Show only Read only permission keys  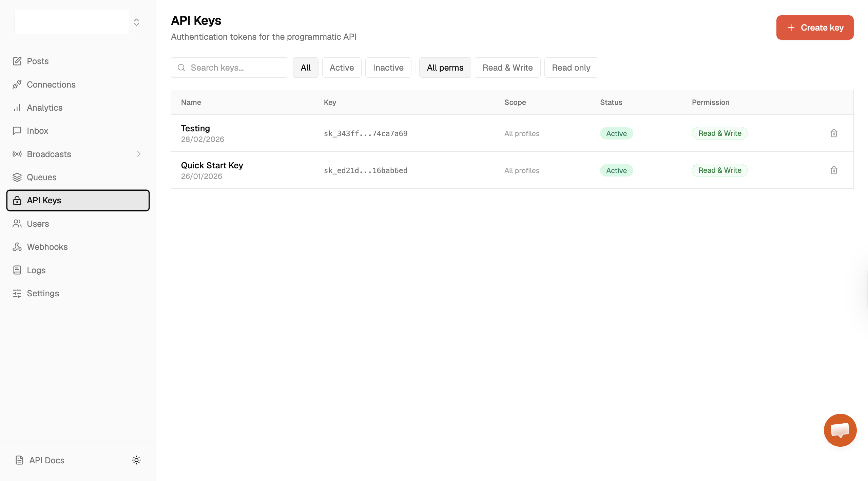[571, 68]
